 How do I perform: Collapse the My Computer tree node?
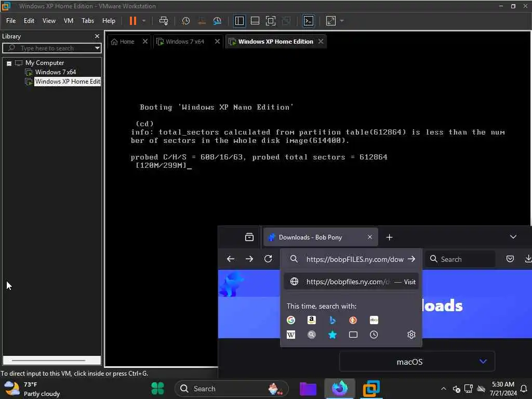tap(9, 63)
